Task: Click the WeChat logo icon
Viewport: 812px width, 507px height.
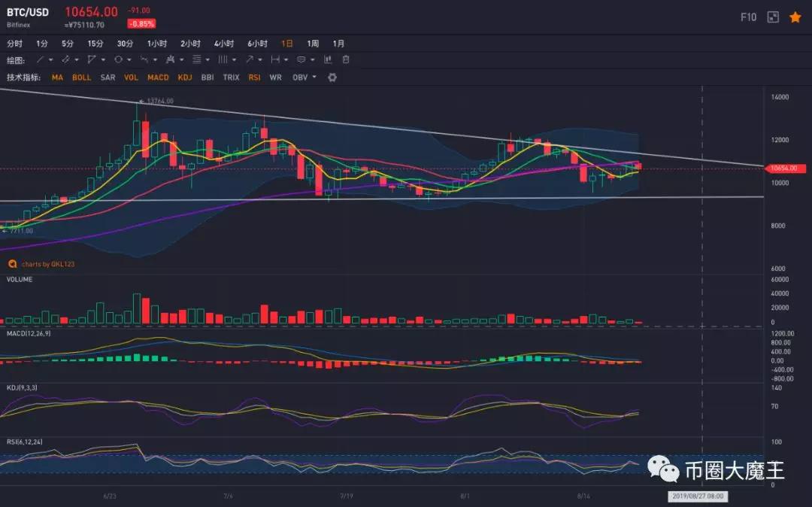Action: click(x=663, y=469)
